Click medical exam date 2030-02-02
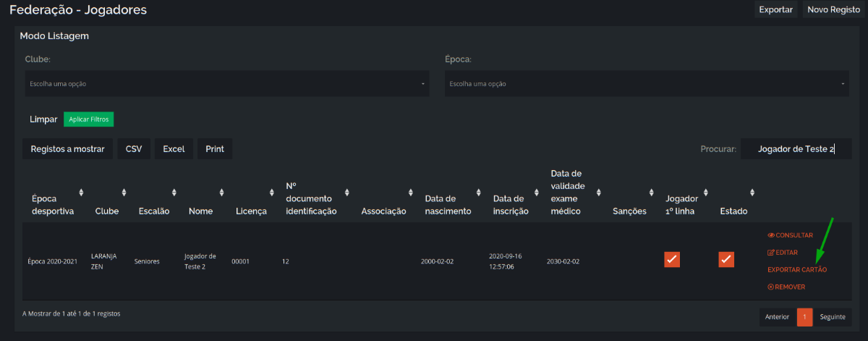Screen dimensions: 868x341 (x=563, y=261)
